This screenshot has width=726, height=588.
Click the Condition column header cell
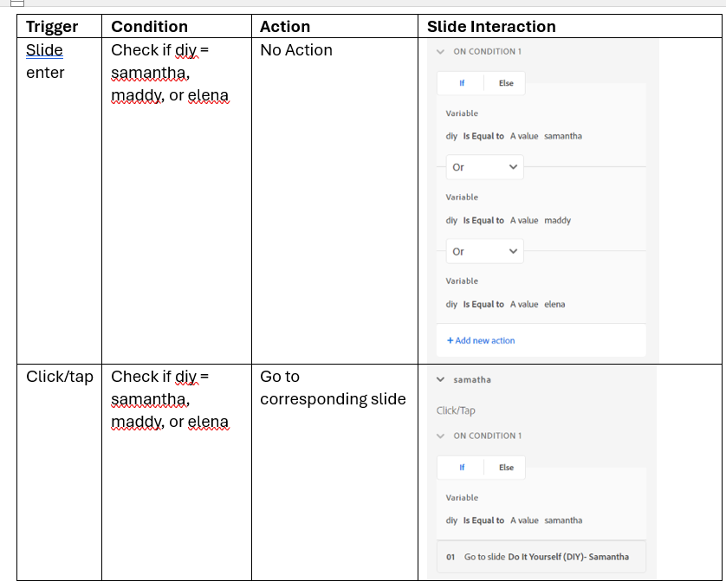pyautogui.click(x=149, y=27)
